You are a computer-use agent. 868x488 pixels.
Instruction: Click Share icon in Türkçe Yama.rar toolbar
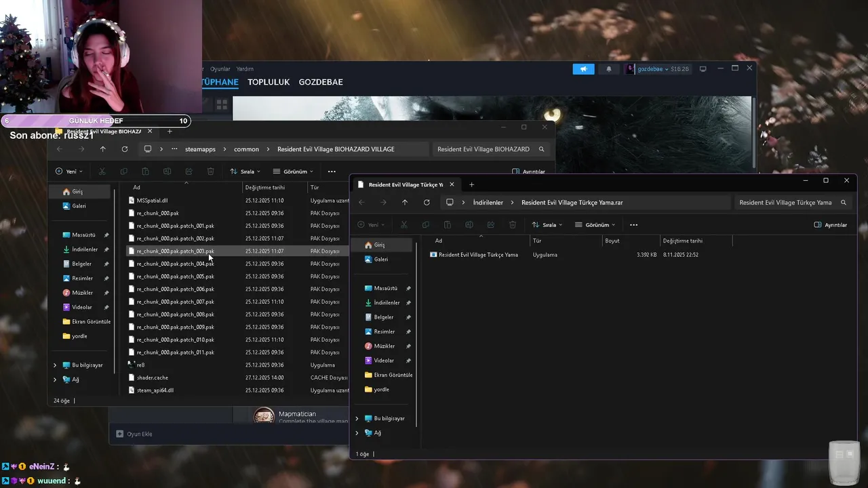[x=491, y=225]
